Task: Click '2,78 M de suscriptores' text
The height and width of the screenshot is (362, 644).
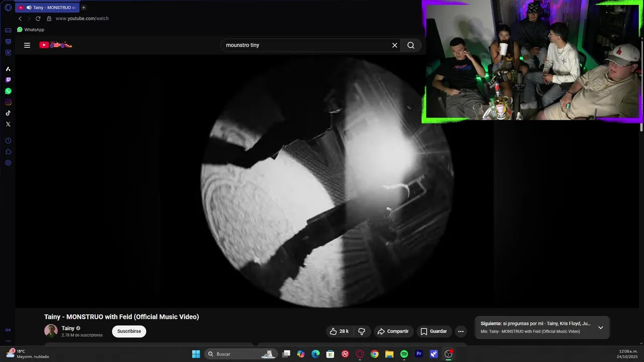Action: click(82, 335)
